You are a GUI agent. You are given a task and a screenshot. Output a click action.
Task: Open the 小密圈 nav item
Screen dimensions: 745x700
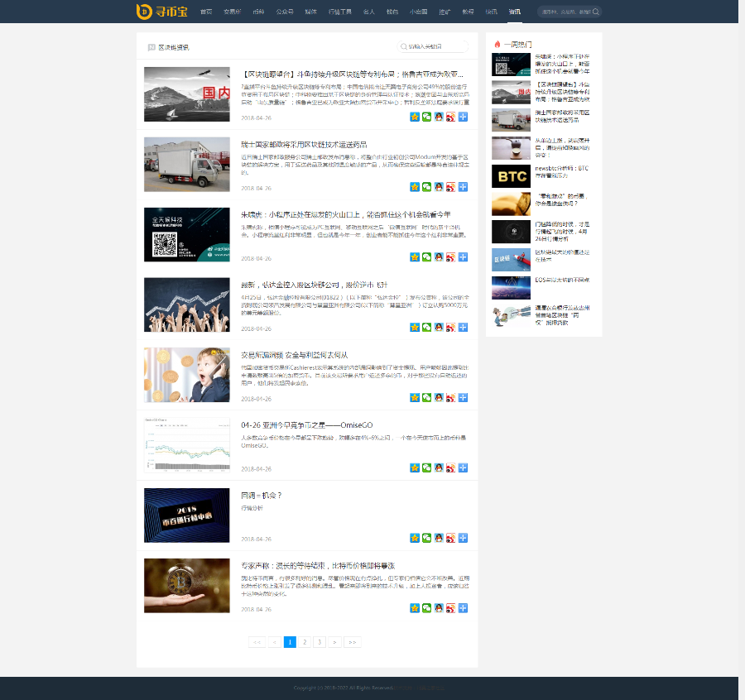[x=419, y=12]
